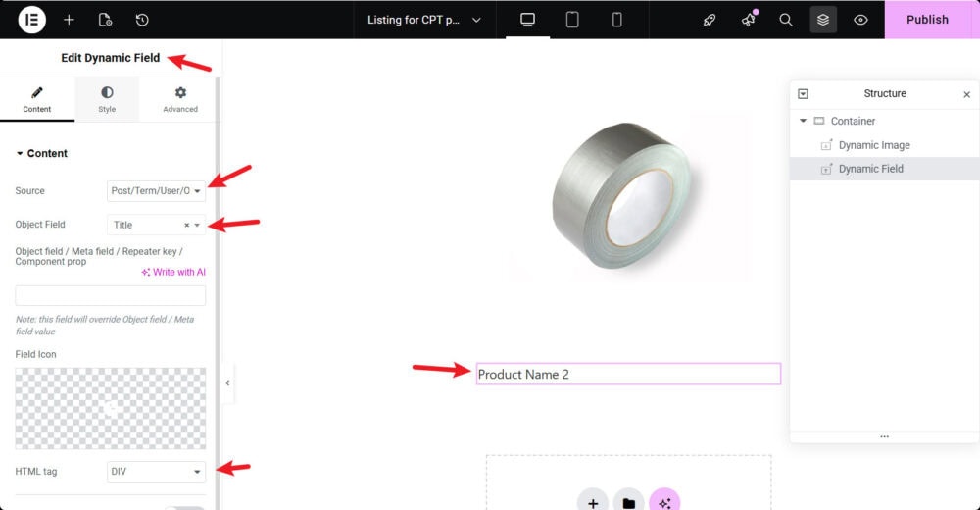Switch to the Content tab
This screenshot has width=980, height=510.
(37, 99)
